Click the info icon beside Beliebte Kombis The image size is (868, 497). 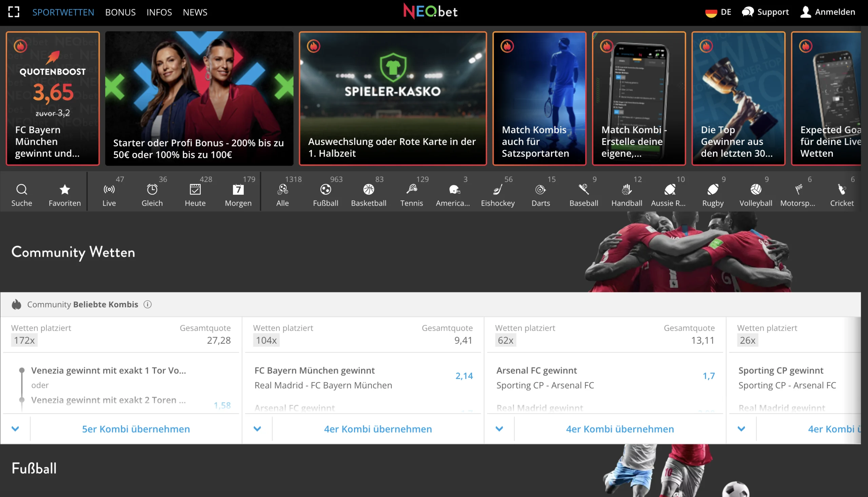147,304
